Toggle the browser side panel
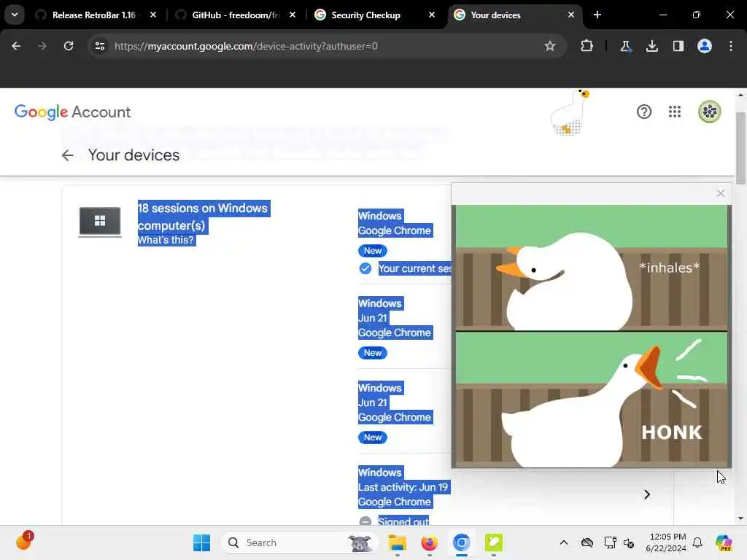Image resolution: width=747 pixels, height=560 pixels. pyautogui.click(x=678, y=46)
